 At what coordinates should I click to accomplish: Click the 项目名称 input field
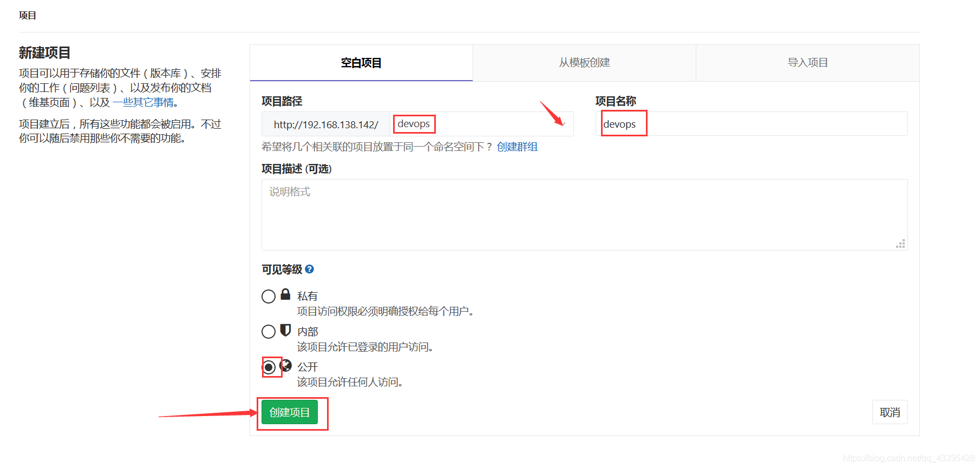pyautogui.click(x=752, y=124)
